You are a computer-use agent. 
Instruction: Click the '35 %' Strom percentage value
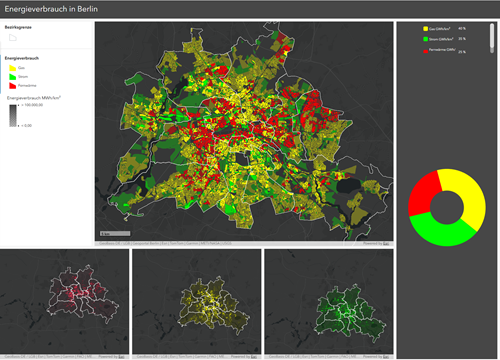click(x=462, y=39)
